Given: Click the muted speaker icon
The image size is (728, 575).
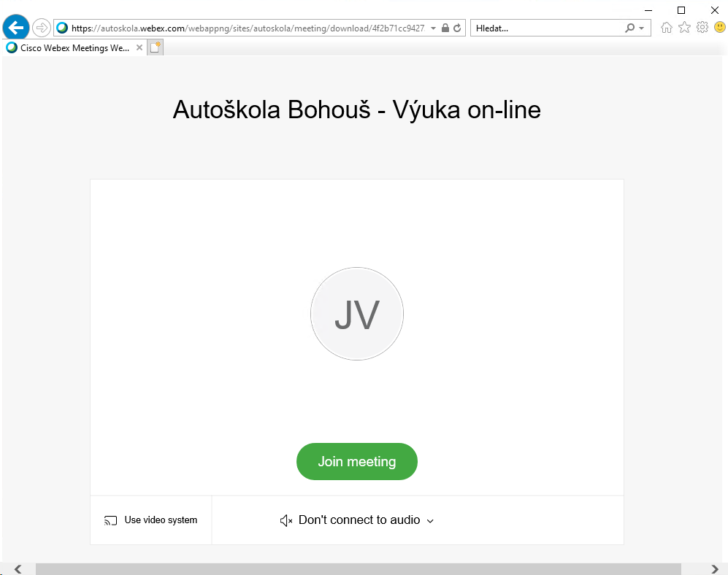Looking at the screenshot, I should tap(286, 521).
